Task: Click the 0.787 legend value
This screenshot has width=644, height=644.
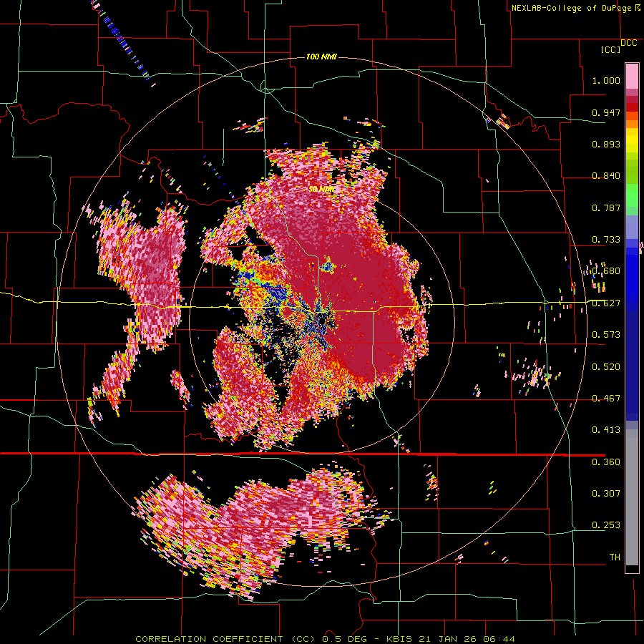Action: click(606, 208)
